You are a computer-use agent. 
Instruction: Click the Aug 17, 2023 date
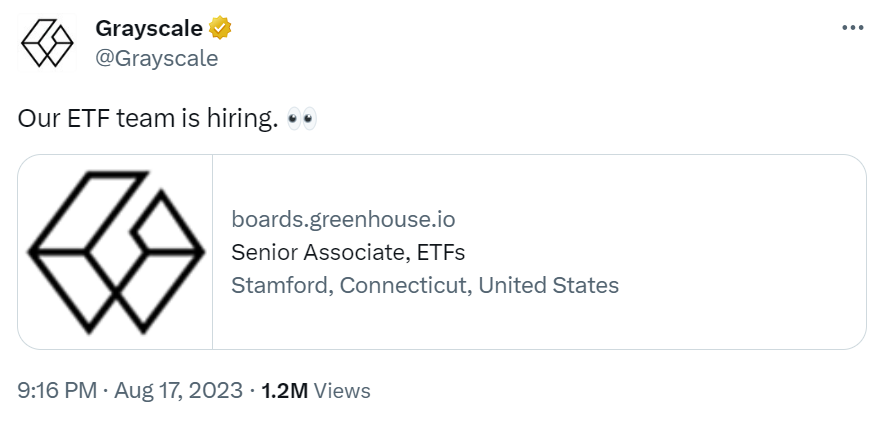pyautogui.click(x=179, y=391)
